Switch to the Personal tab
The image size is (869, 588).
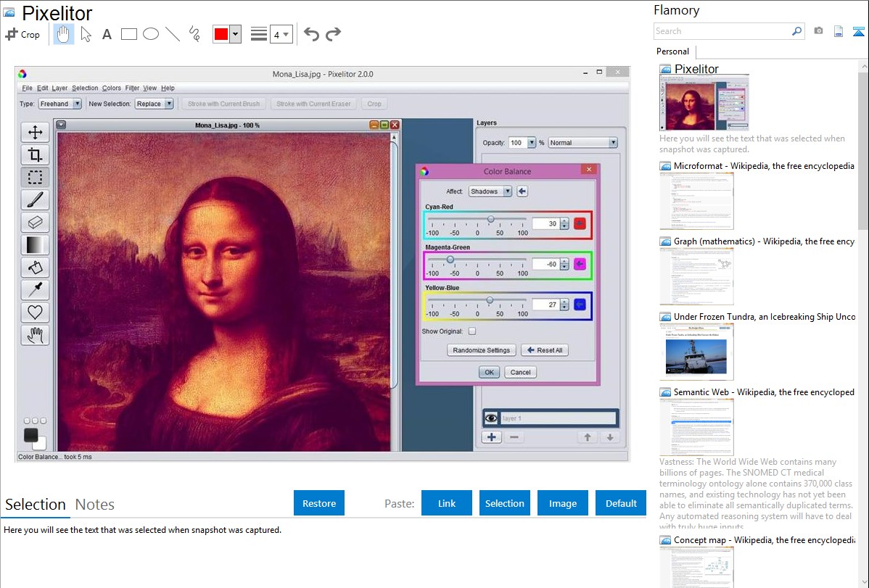[x=673, y=51]
